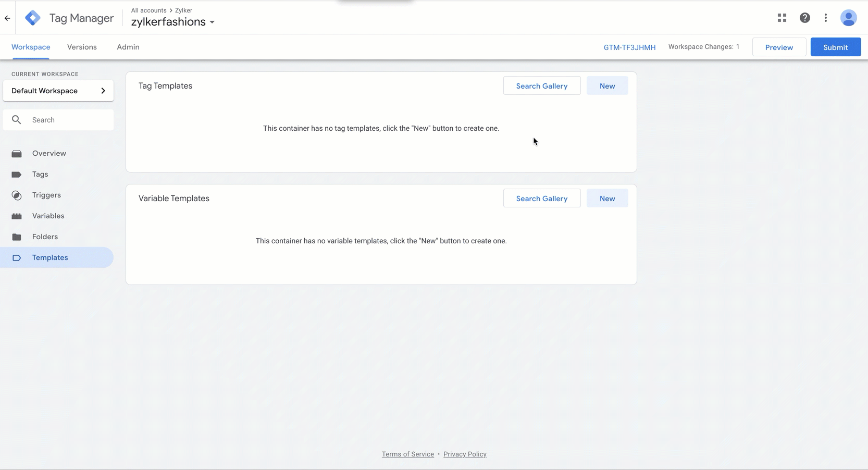Search Gallery for Tag Templates

(x=542, y=86)
